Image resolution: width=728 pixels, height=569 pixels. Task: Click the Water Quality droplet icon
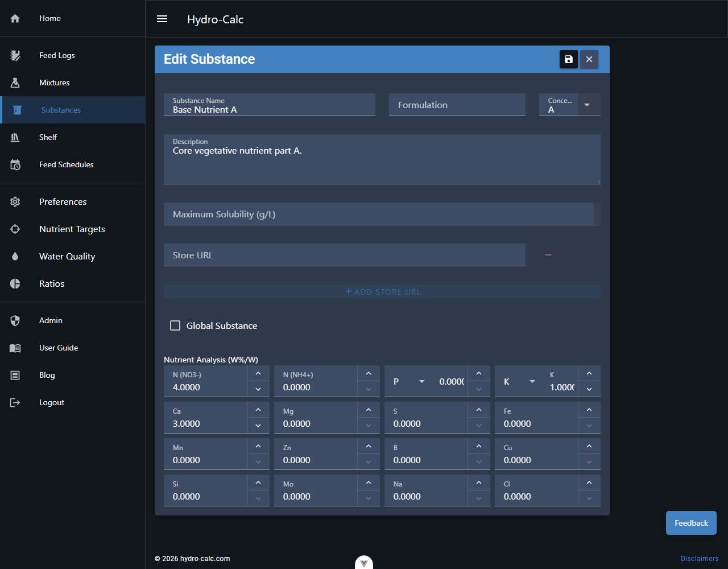pos(15,257)
